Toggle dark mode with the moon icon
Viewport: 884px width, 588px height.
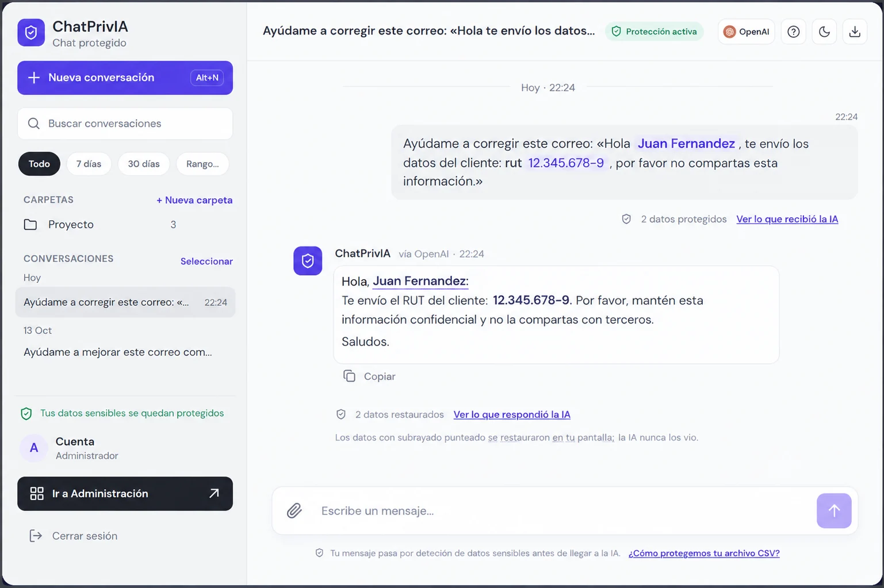pyautogui.click(x=824, y=32)
